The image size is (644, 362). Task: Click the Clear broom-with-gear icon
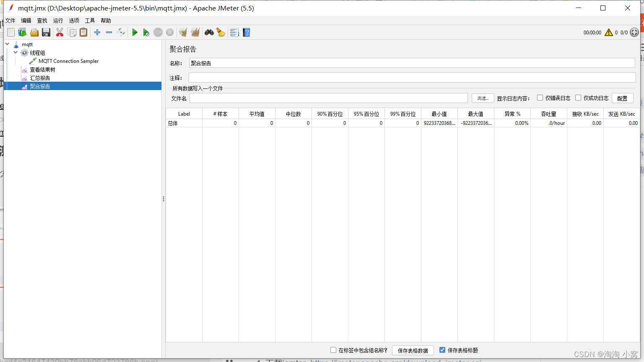click(x=183, y=32)
